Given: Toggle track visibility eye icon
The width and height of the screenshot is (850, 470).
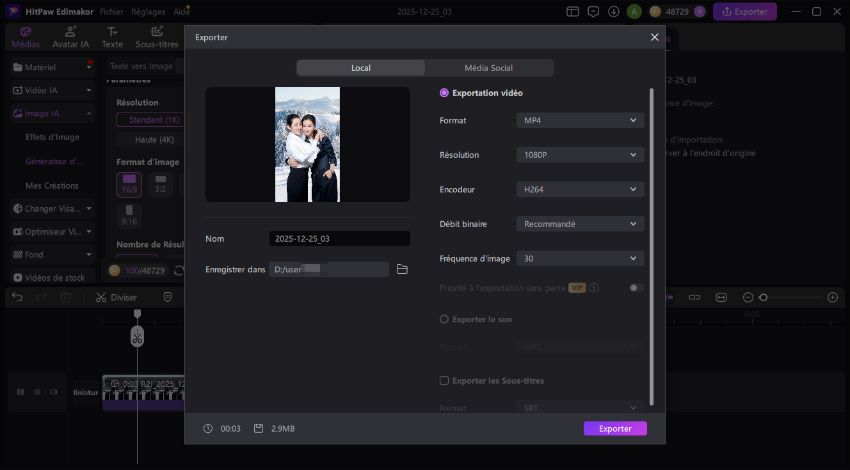Looking at the screenshot, I should click(37, 392).
